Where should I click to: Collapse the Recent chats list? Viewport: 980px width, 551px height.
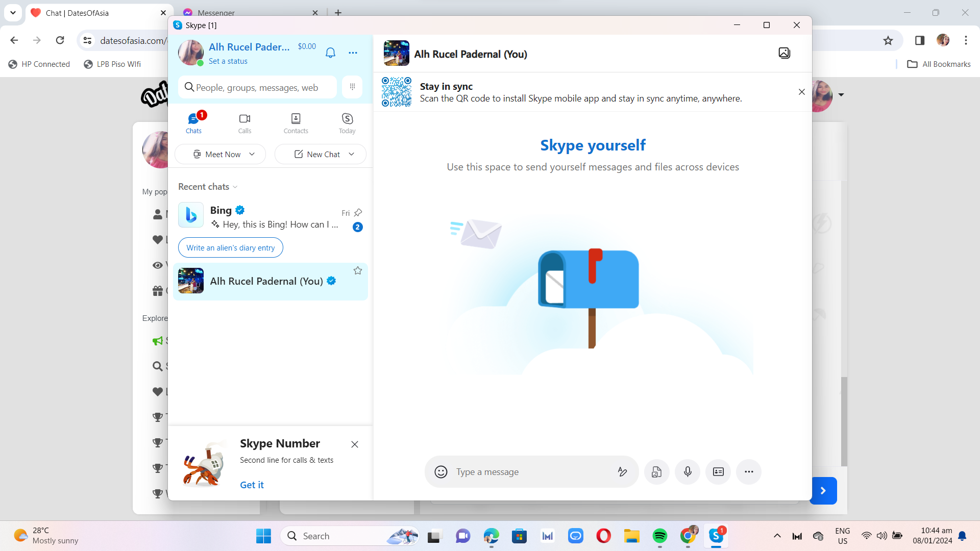pyautogui.click(x=208, y=187)
